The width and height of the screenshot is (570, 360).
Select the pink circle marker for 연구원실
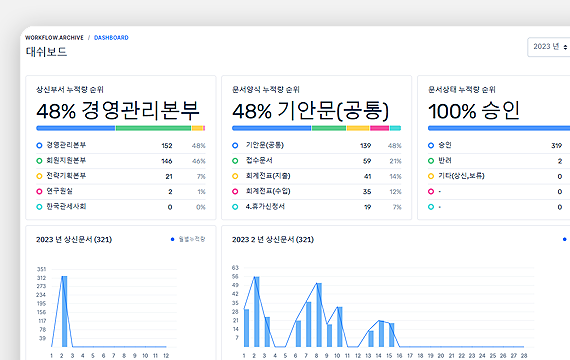click(39, 191)
